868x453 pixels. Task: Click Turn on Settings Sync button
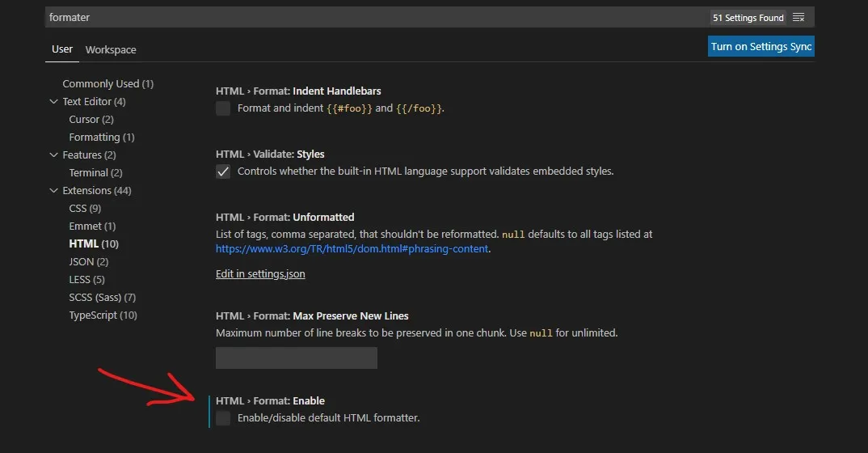point(761,46)
